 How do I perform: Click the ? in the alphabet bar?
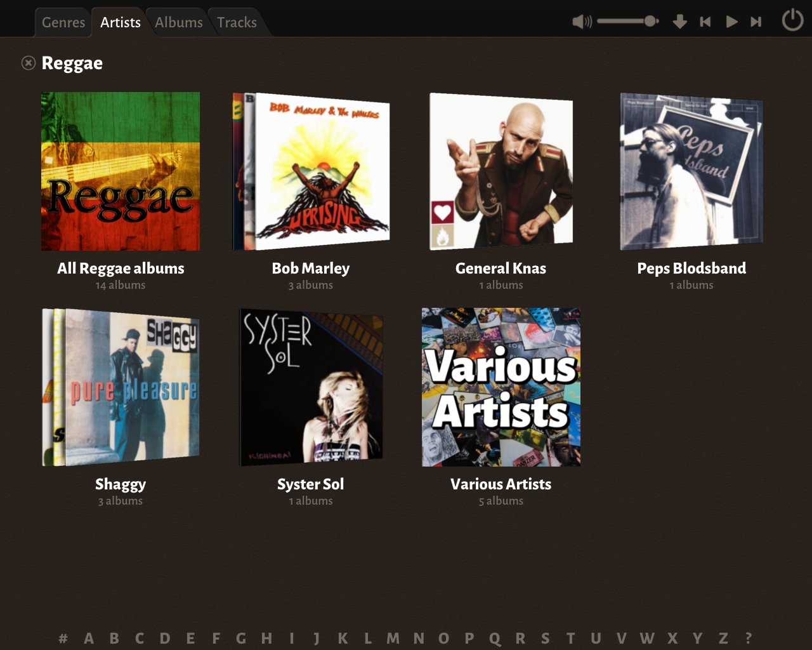click(x=749, y=638)
